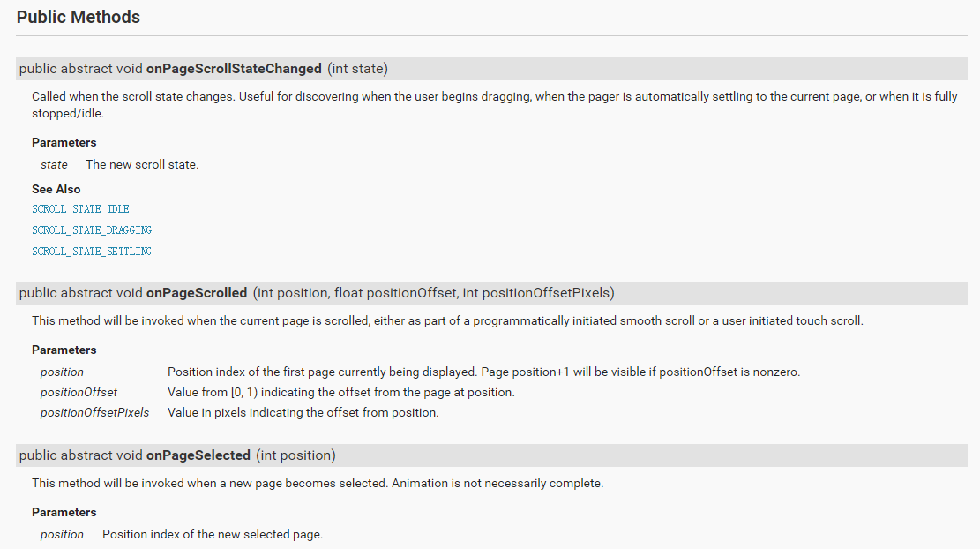Click the "Value in pixels" description text

(x=303, y=413)
